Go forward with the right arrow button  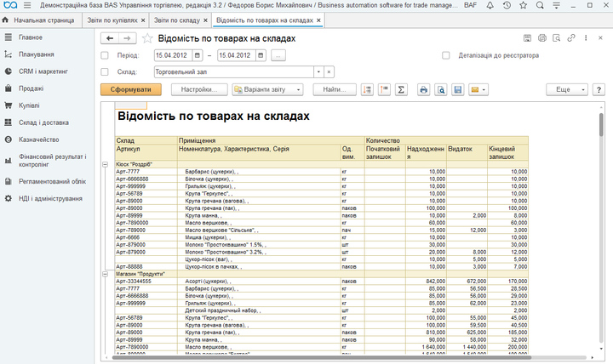coord(128,38)
